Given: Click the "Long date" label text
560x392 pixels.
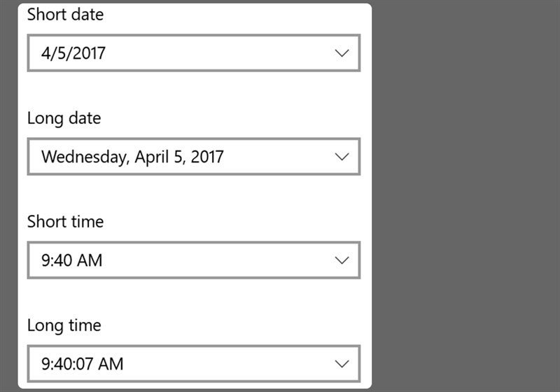Looking at the screenshot, I should pyautogui.click(x=64, y=118).
